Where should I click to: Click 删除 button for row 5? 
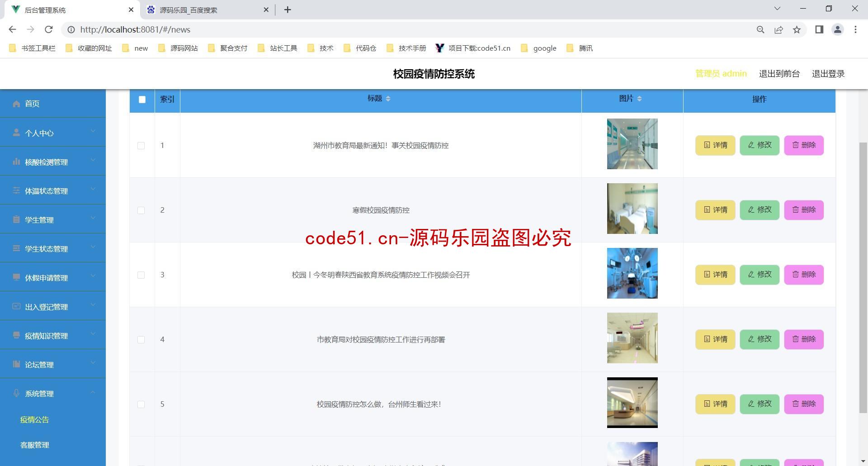click(804, 404)
